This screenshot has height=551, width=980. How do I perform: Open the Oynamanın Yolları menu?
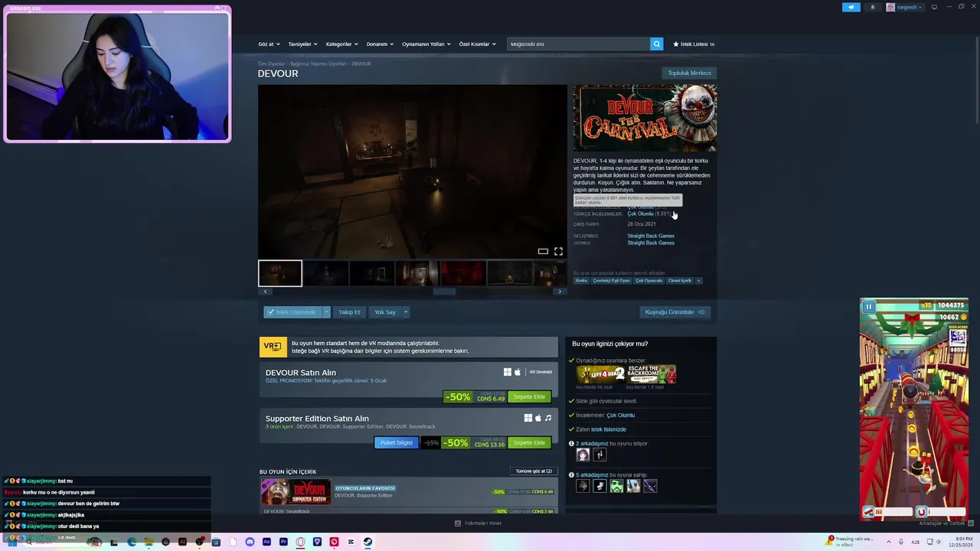[426, 44]
